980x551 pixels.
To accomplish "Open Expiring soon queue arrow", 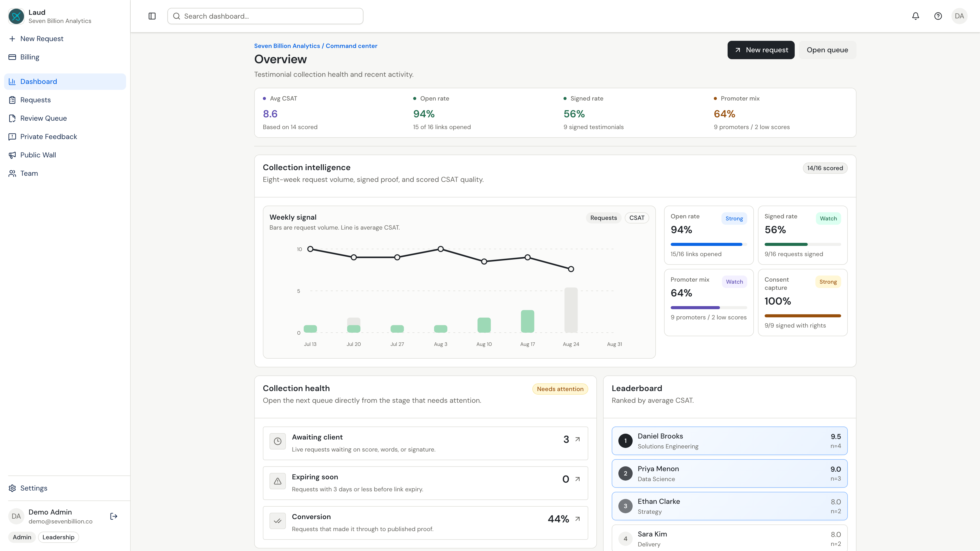I will click(x=578, y=479).
